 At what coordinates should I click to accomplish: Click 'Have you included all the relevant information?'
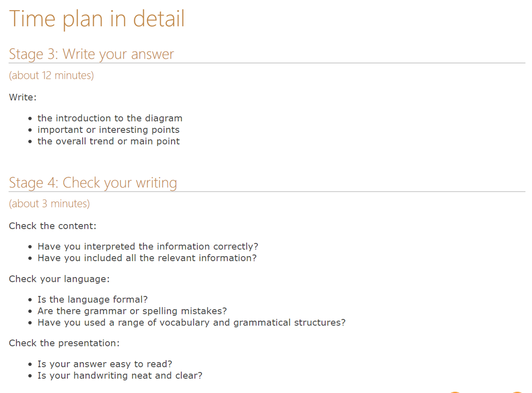tap(147, 258)
